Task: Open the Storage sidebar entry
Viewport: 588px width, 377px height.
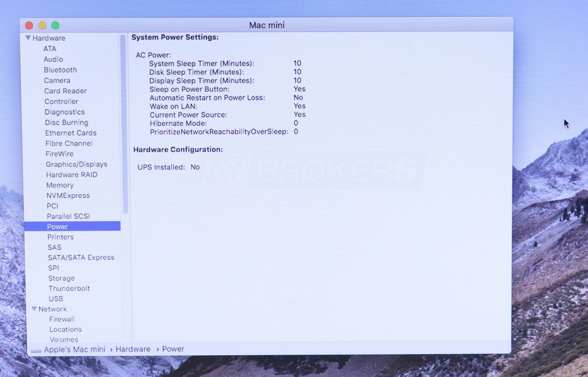Action: (x=61, y=278)
